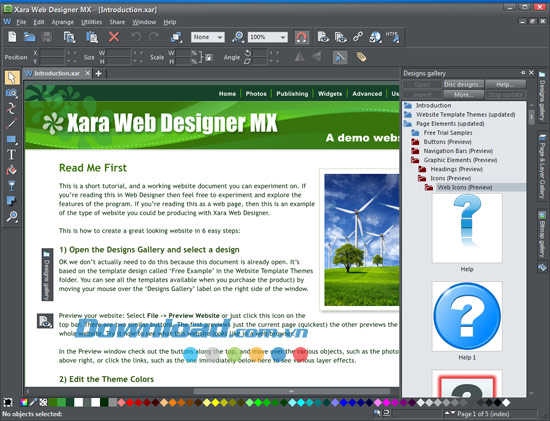Click the More... button
Image resolution: width=550 pixels, height=421 pixels.
coord(464,94)
